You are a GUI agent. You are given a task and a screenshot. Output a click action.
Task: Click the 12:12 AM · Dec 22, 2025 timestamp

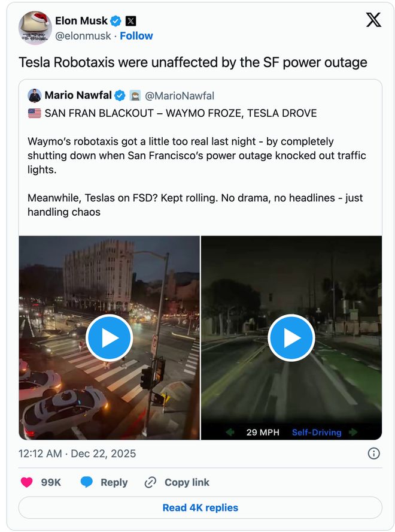77,454
